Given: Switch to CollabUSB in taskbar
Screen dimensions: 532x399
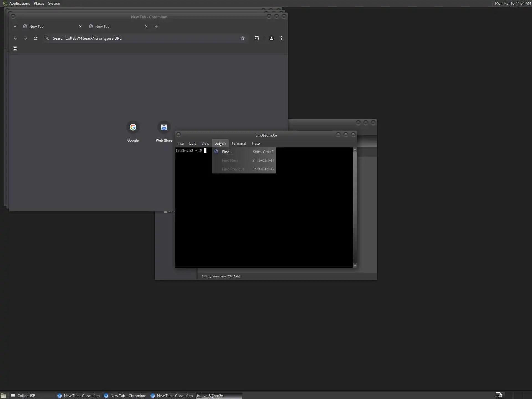Looking at the screenshot, I should click(x=26, y=396).
